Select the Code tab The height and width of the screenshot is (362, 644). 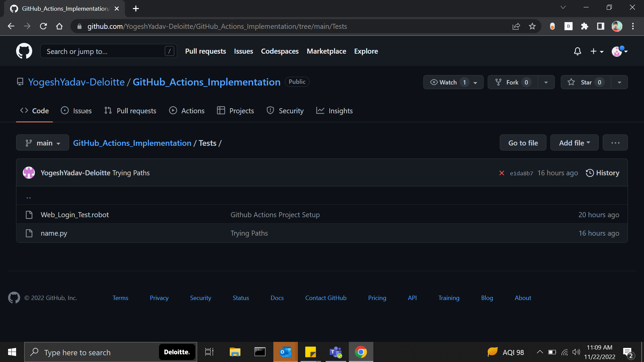click(x=35, y=111)
